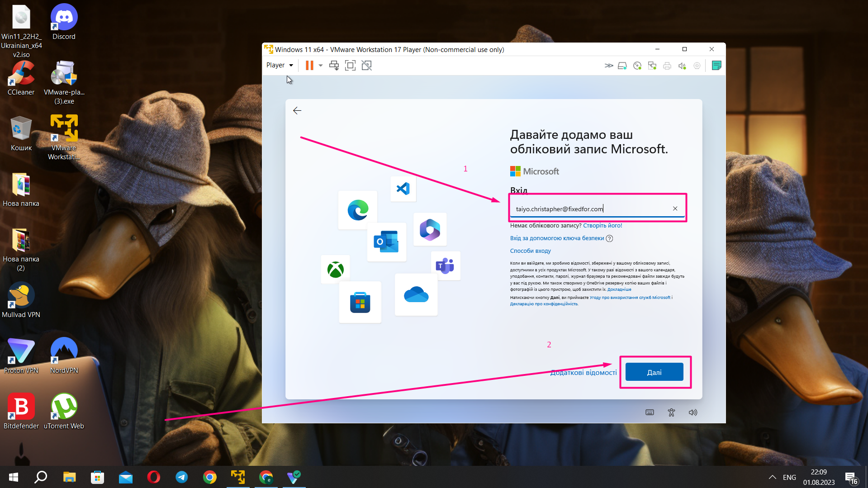The height and width of the screenshot is (488, 868).
Task: Select the Win11_22H2 Ukrainian iso file
Action: (x=21, y=31)
